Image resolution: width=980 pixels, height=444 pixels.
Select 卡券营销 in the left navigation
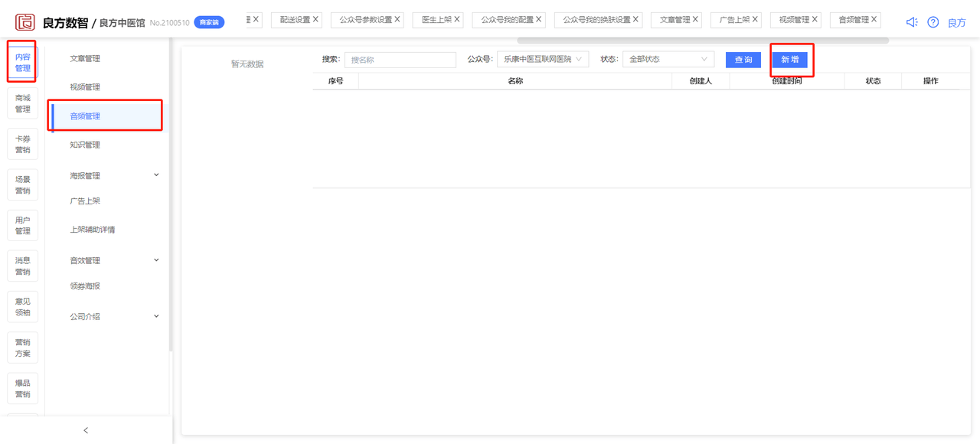pyautogui.click(x=23, y=144)
